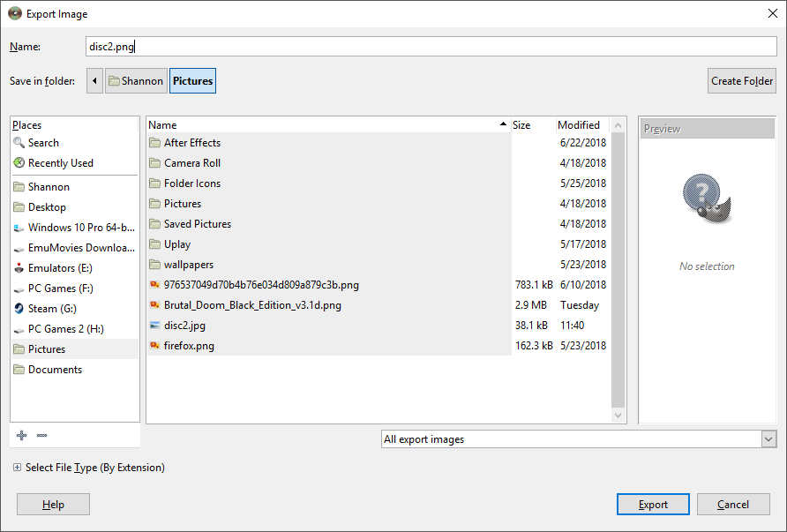This screenshot has width=787, height=532.
Task: Open the All export images filter dropdown
Action: (768, 439)
